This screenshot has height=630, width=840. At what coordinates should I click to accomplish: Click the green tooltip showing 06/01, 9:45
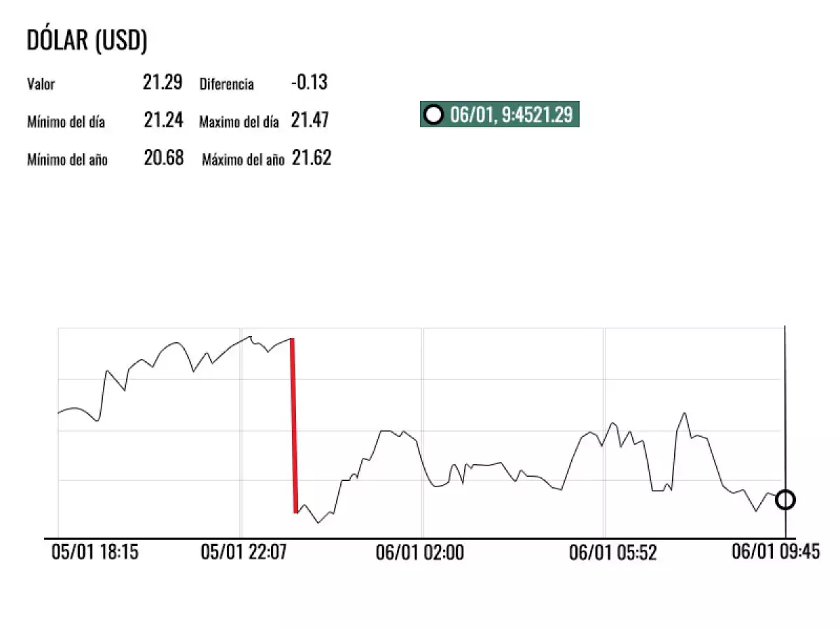point(500,115)
